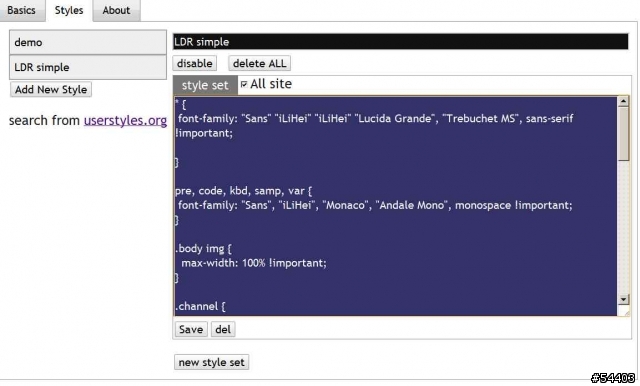Open the userstyles.org link
Viewport: 640px width, 386px height.
(x=125, y=120)
